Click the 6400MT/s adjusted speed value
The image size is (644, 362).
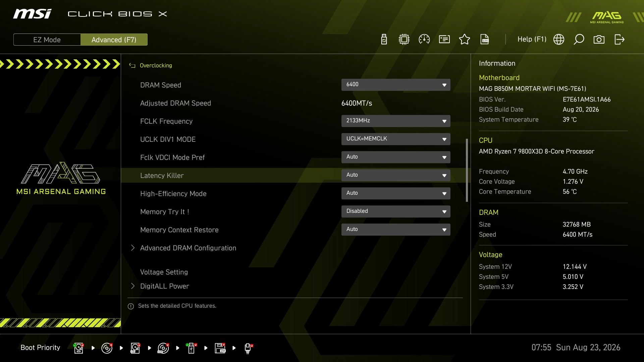[357, 103]
